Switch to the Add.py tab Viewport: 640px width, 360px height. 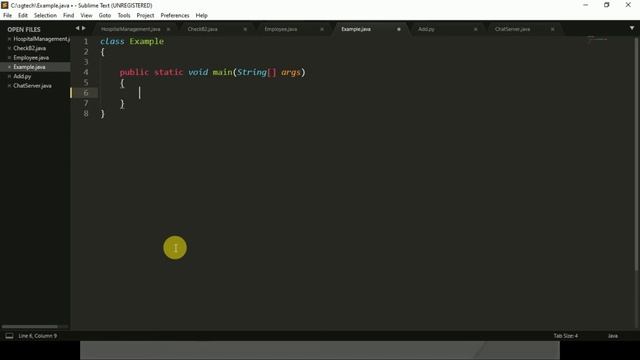(426, 29)
